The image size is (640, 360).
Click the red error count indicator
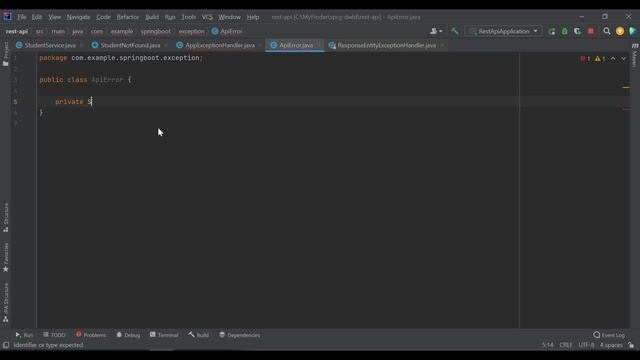coord(585,59)
